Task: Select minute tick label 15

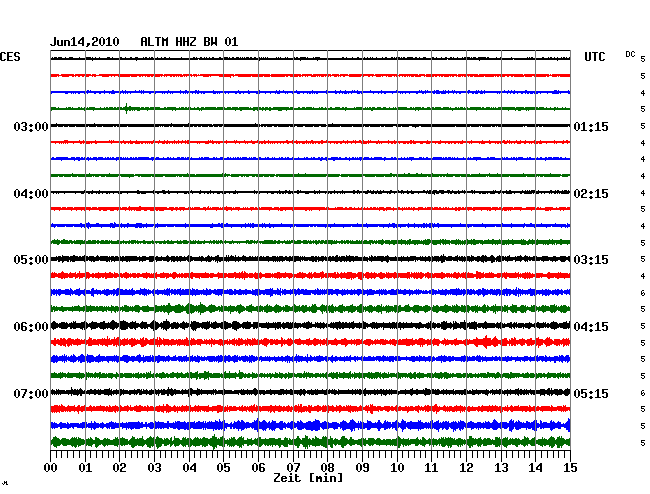Action: pyautogui.click(x=570, y=467)
